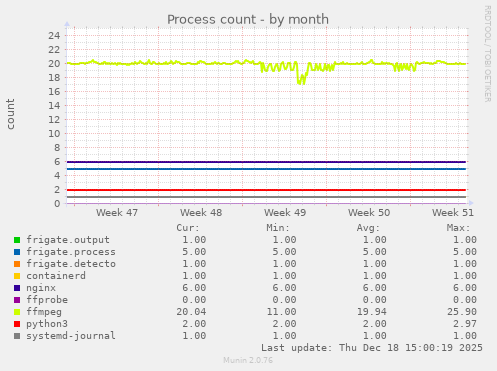The width and height of the screenshot is (497, 371).
Task: Click the Week 49 x-axis label
Action: tap(285, 213)
